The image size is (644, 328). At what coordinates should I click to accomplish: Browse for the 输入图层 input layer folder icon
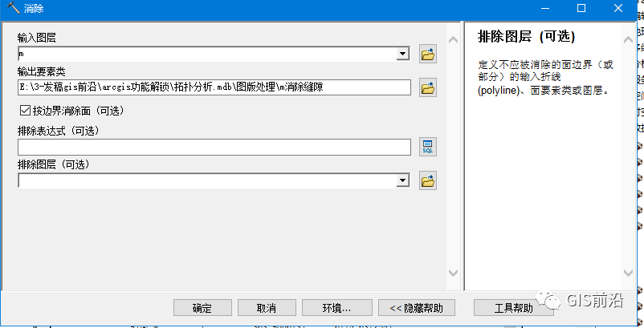point(427,54)
